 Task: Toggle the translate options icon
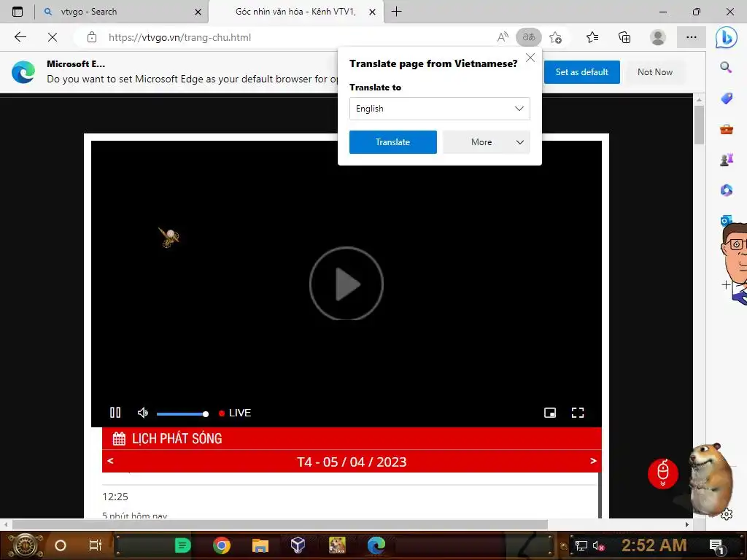click(529, 37)
